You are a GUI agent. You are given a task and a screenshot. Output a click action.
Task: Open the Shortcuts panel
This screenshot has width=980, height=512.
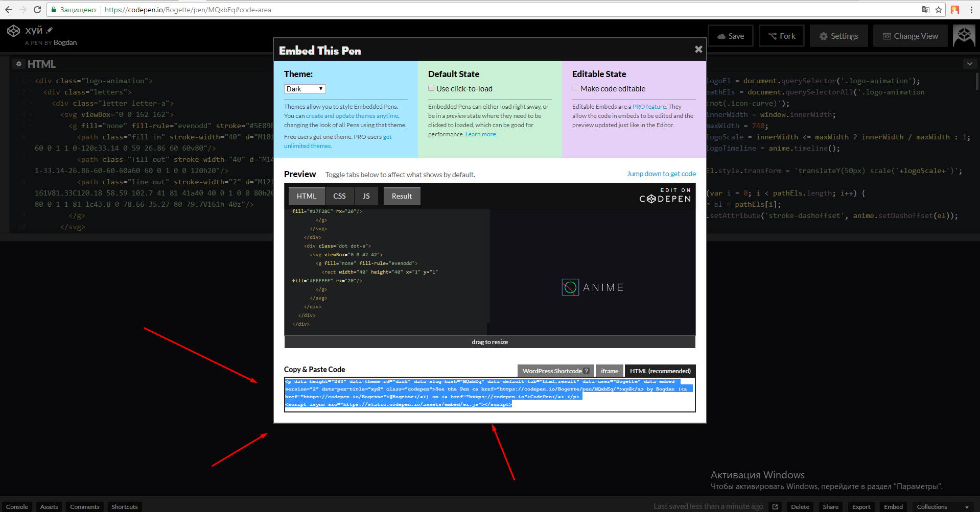click(125, 507)
